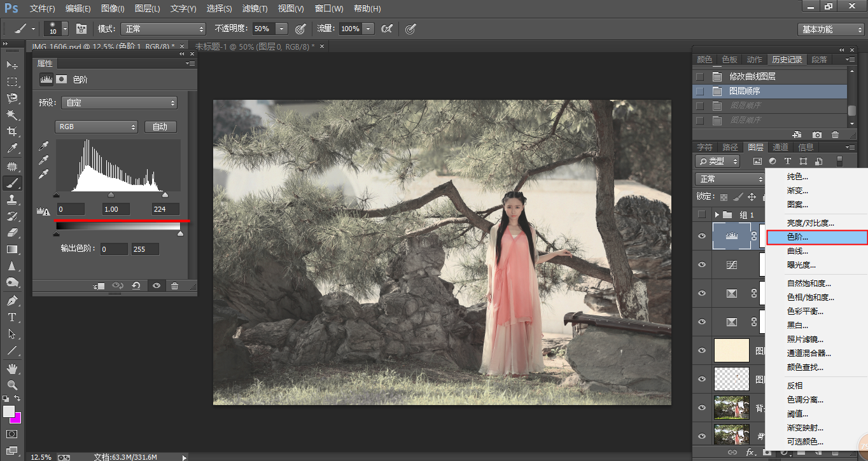Select the Hand tool
Image resolution: width=868 pixels, height=461 pixels.
tap(12, 368)
